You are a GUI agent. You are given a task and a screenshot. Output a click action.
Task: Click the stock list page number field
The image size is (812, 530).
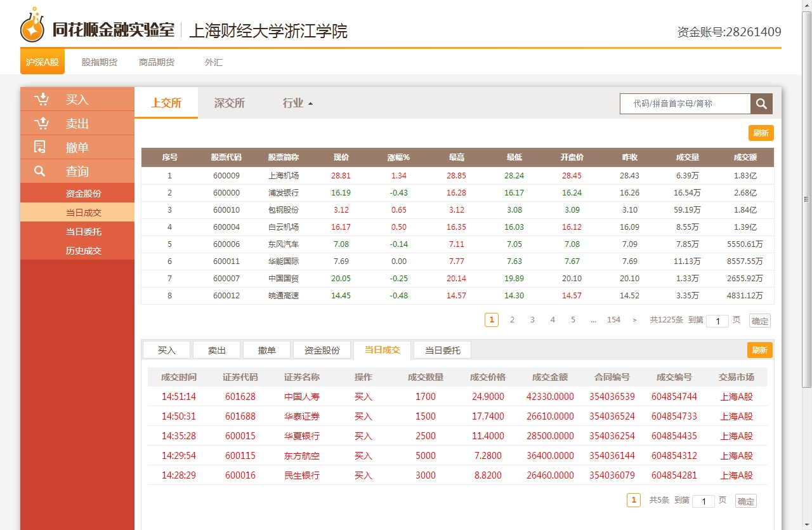click(x=717, y=321)
